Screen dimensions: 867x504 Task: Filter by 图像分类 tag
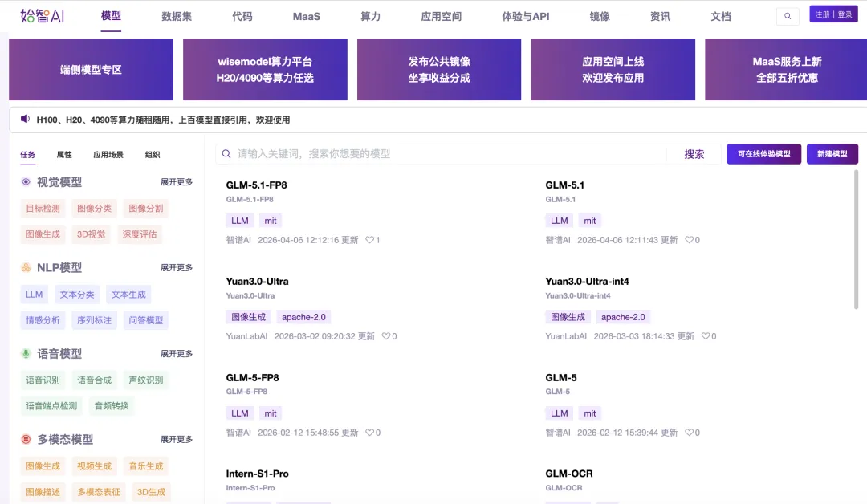click(x=94, y=209)
